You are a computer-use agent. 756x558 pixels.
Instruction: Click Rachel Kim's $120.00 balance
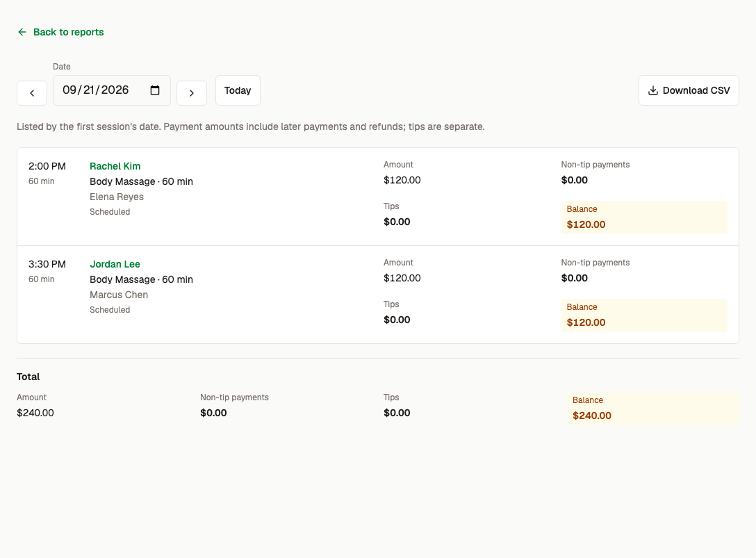586,224
